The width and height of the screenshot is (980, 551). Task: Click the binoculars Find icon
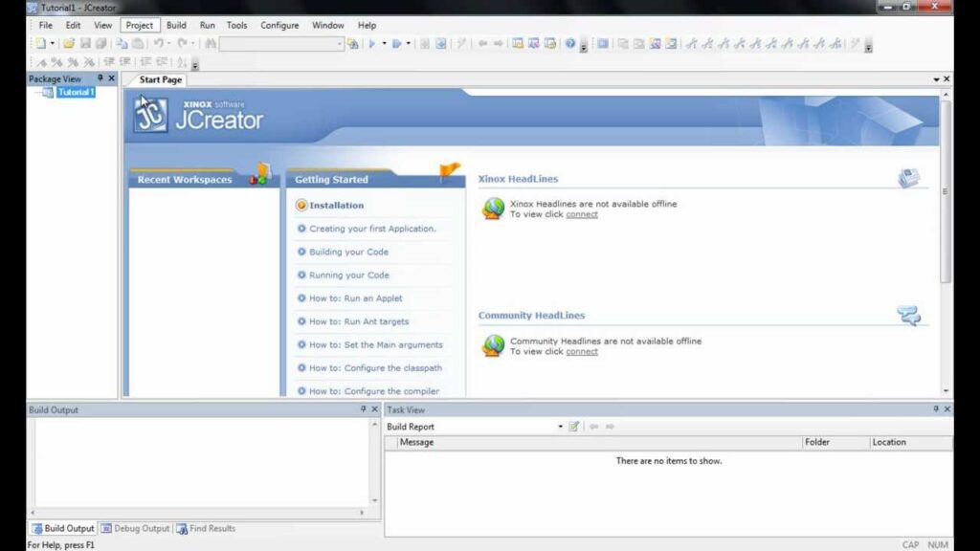tap(211, 44)
